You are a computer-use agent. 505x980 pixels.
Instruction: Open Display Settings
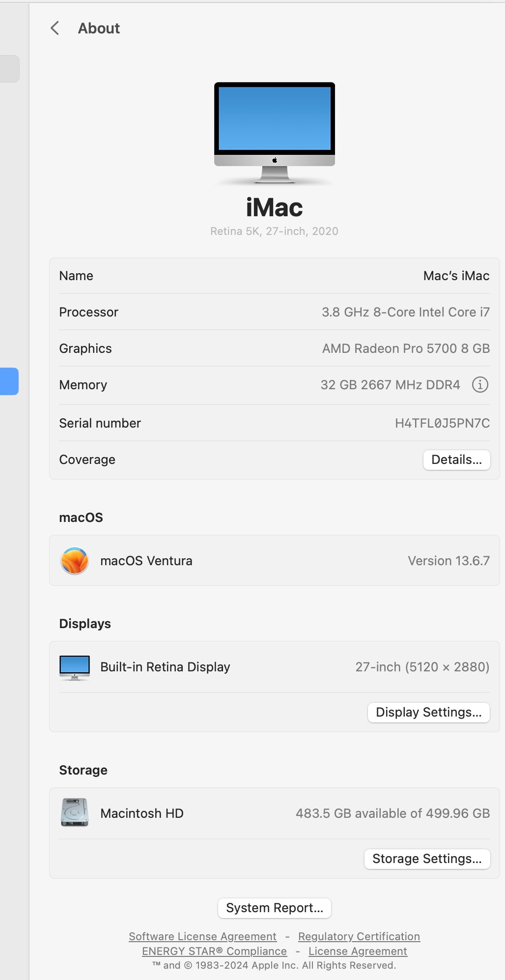[428, 713]
